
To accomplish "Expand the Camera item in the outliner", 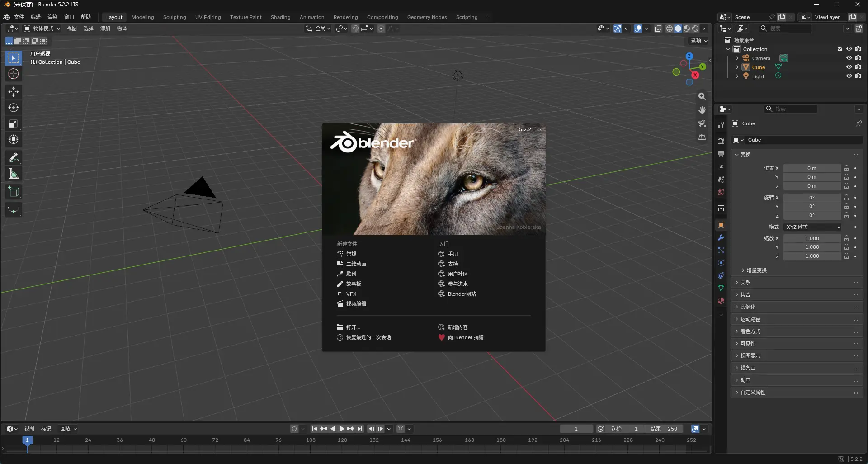I will click(x=737, y=58).
